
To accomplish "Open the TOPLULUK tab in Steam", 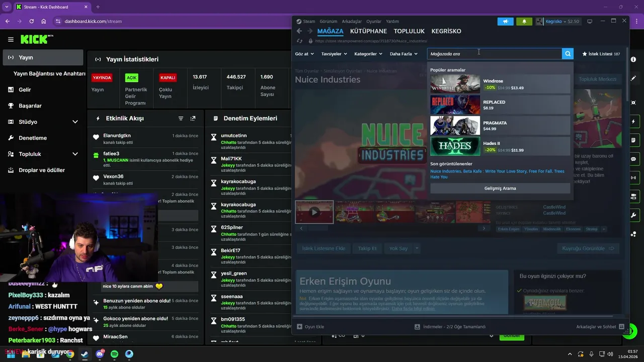I will tap(409, 31).
